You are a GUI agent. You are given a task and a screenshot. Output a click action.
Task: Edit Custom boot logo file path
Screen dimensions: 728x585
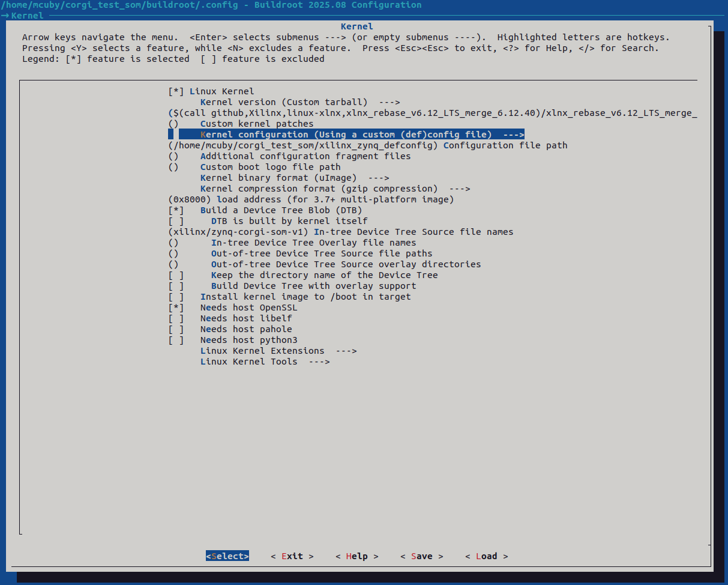coord(254,167)
